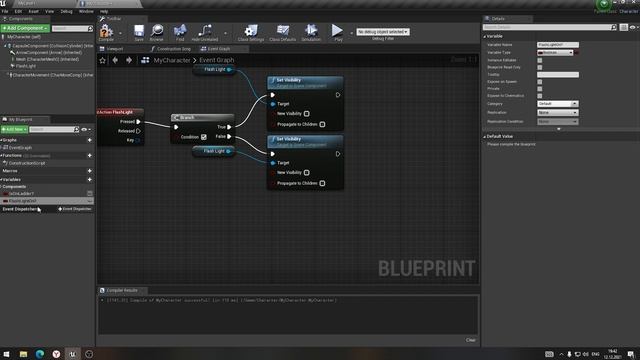Click the Save toolbar icon
Image resolution: width=640 pixels, height=360 pixels.
[x=139, y=32]
